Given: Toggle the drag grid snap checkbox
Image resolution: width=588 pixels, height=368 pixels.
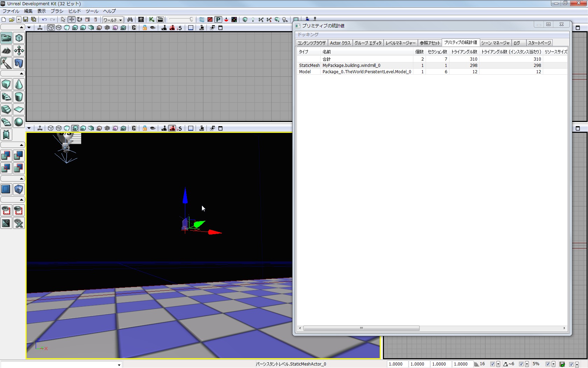Looking at the screenshot, I should (x=492, y=364).
